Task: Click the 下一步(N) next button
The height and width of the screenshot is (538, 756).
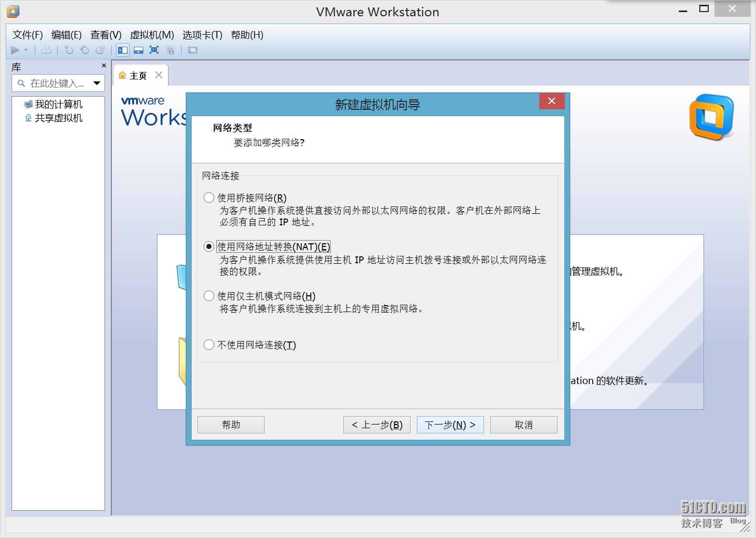Action: tap(450, 425)
